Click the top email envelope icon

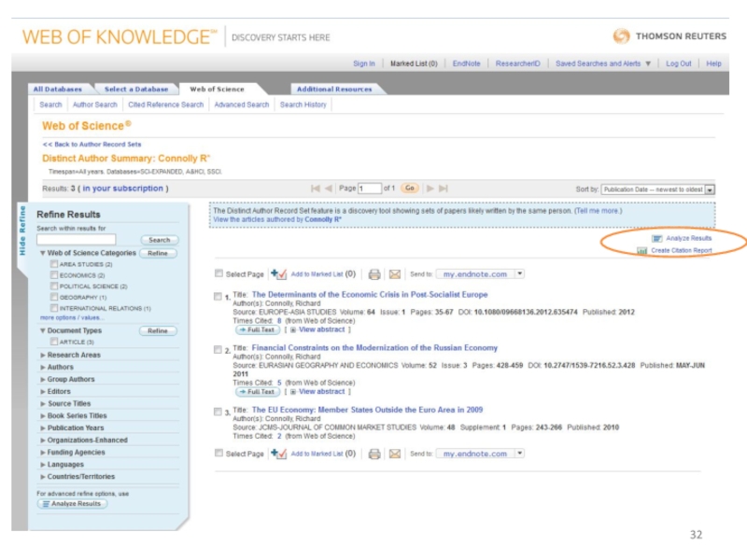(395, 274)
